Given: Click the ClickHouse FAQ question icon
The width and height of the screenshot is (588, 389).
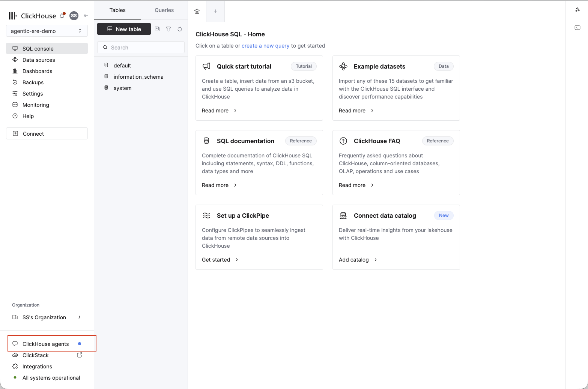Looking at the screenshot, I should [343, 141].
